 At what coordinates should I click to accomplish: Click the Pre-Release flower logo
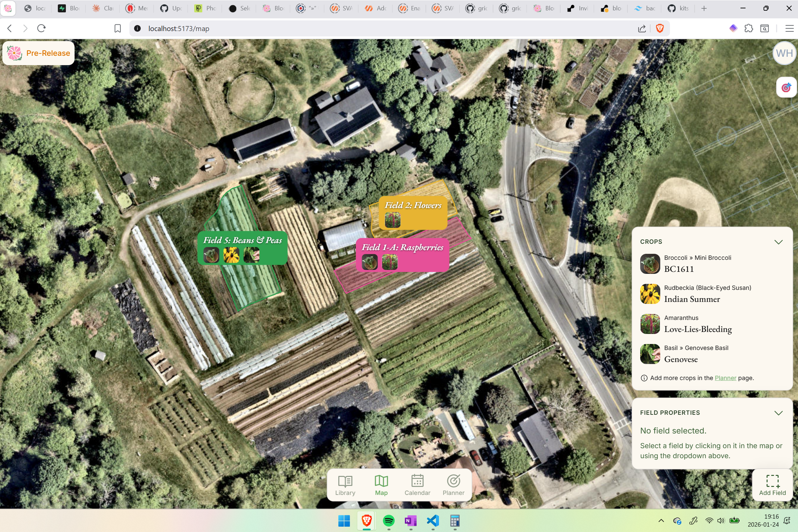(14, 53)
